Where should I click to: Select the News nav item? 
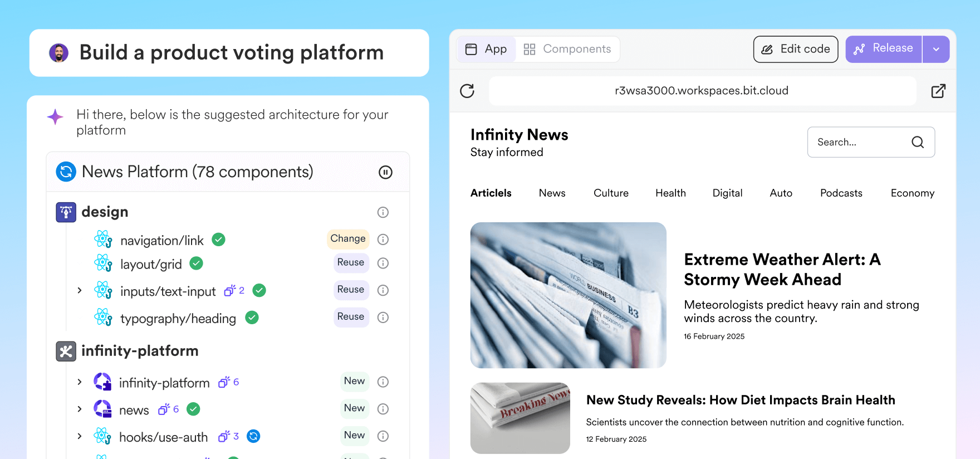click(552, 193)
